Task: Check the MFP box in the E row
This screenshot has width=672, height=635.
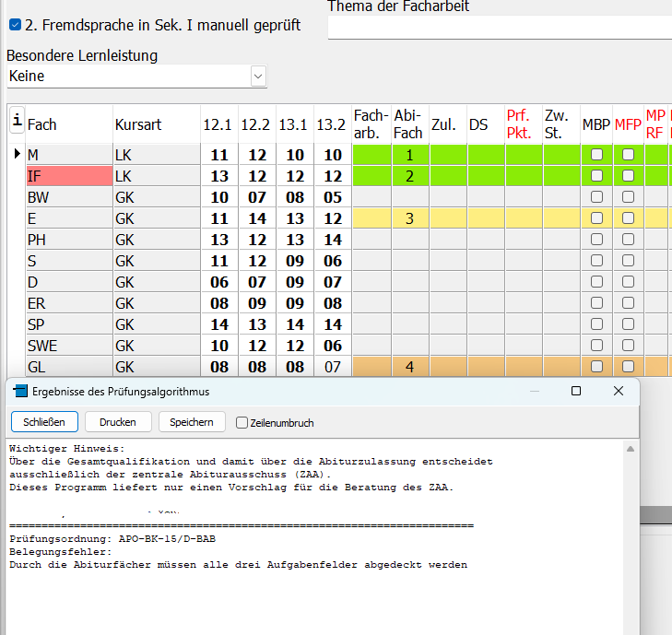Action: [x=628, y=218]
